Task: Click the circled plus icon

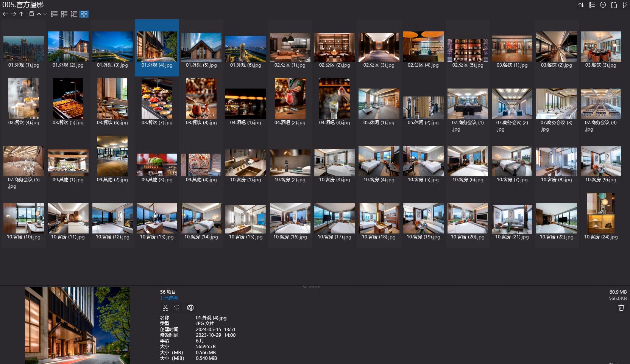Action: point(603,5)
